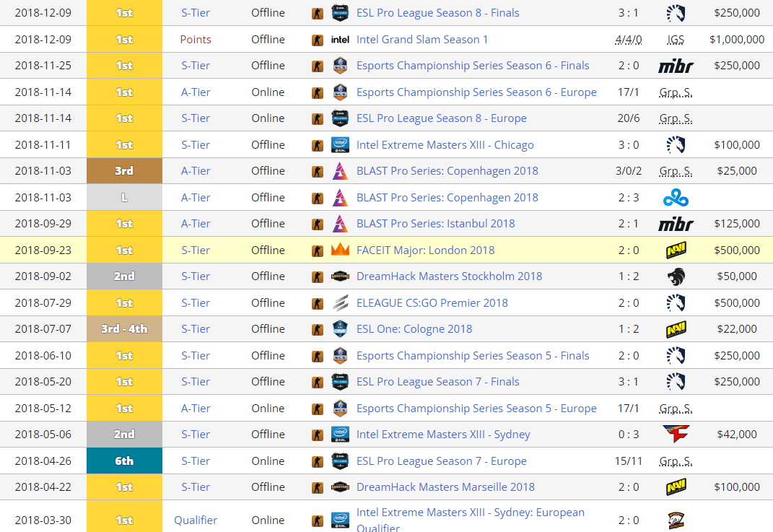Click the L placement cell in BLAST Copenhagen row

click(x=124, y=198)
